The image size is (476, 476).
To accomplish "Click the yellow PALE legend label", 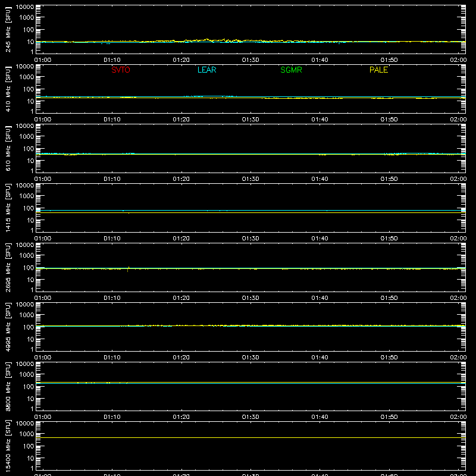I will point(378,70).
